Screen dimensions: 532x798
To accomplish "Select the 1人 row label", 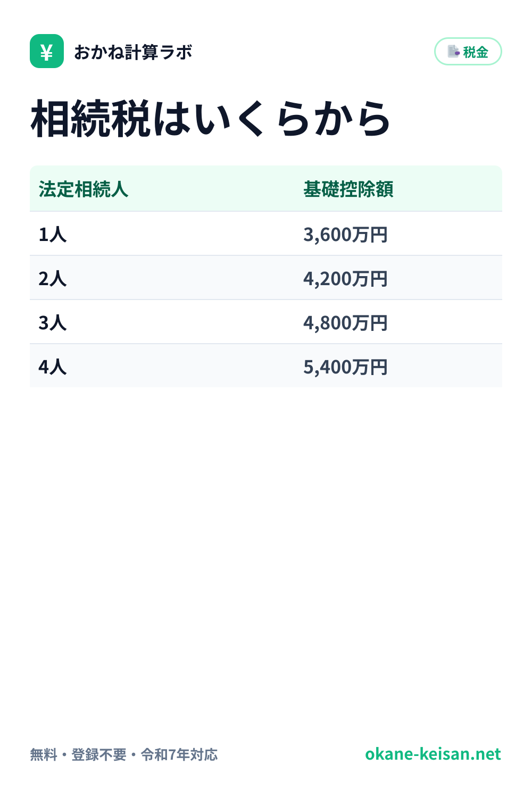I will [53, 234].
